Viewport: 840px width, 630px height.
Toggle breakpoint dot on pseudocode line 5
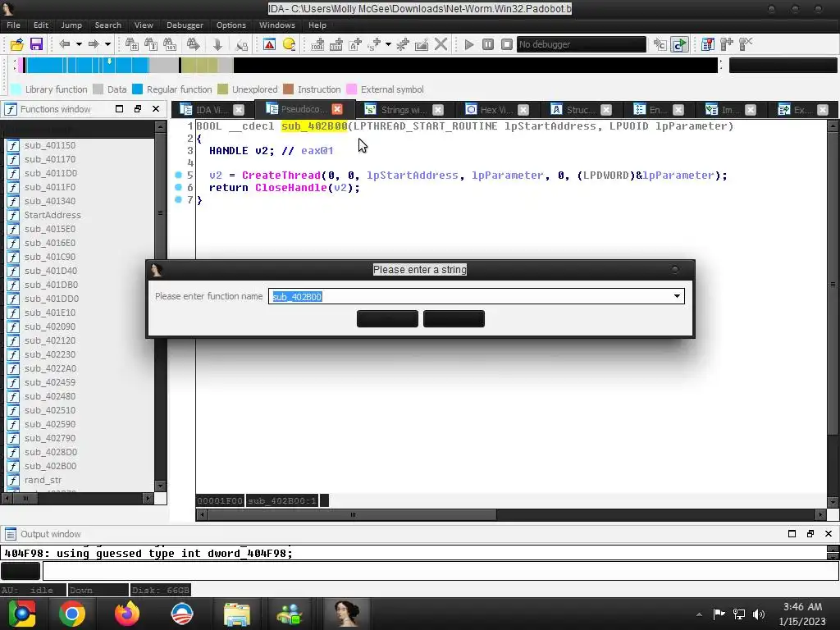click(178, 175)
